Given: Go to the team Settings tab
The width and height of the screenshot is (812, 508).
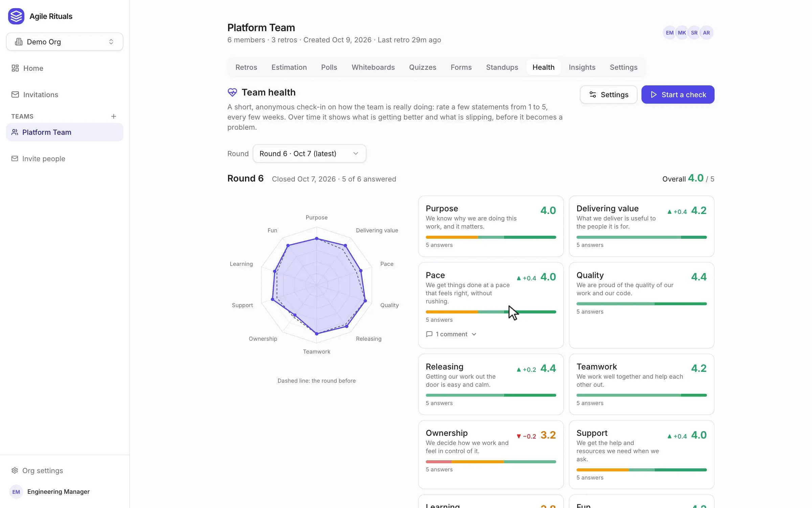Looking at the screenshot, I should coord(624,67).
